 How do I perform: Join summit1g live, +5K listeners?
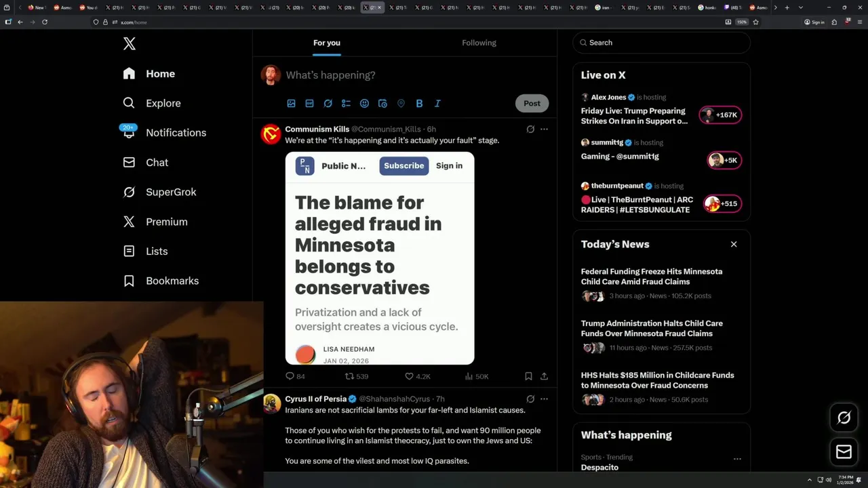click(724, 161)
